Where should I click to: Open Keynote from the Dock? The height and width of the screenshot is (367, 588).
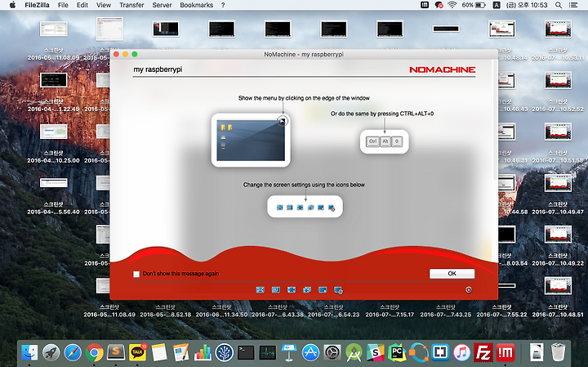289,353
